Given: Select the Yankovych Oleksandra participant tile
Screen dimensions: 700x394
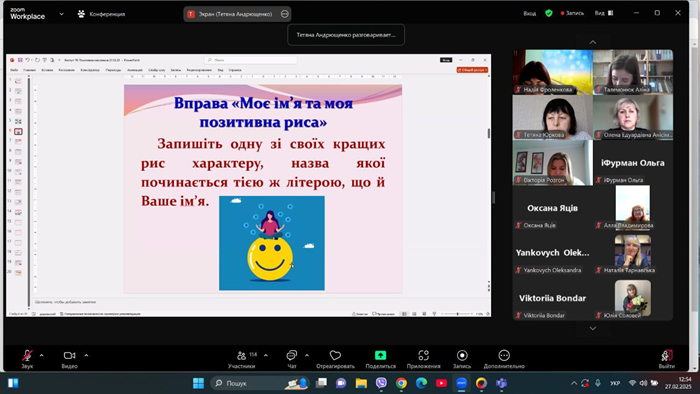Looking at the screenshot, I should [x=553, y=253].
